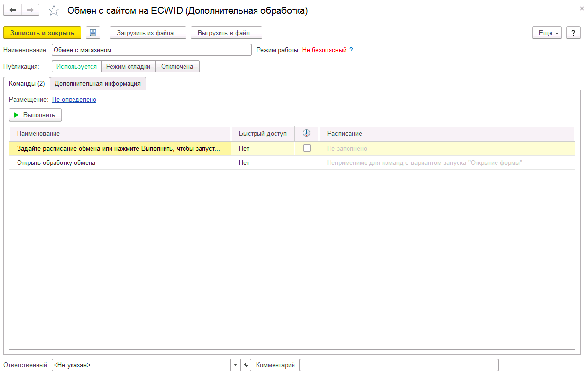This screenshot has height=377, width=588.
Task: Go back using the left arrow
Action: coord(13,10)
